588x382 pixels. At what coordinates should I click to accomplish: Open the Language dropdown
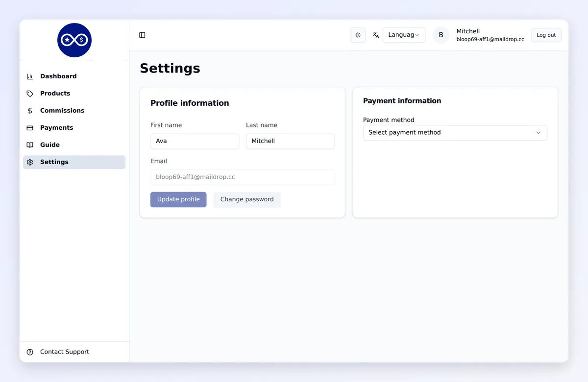pyautogui.click(x=404, y=35)
